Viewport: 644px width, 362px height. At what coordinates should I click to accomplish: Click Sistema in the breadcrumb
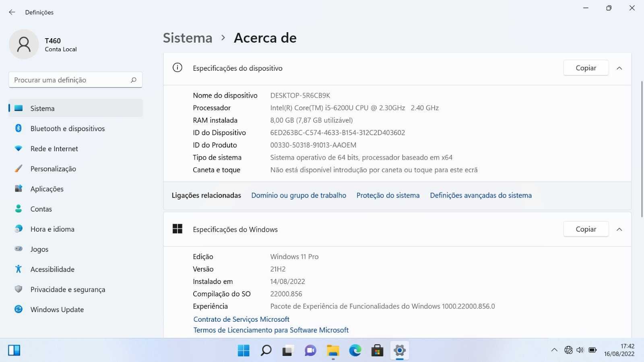point(188,38)
